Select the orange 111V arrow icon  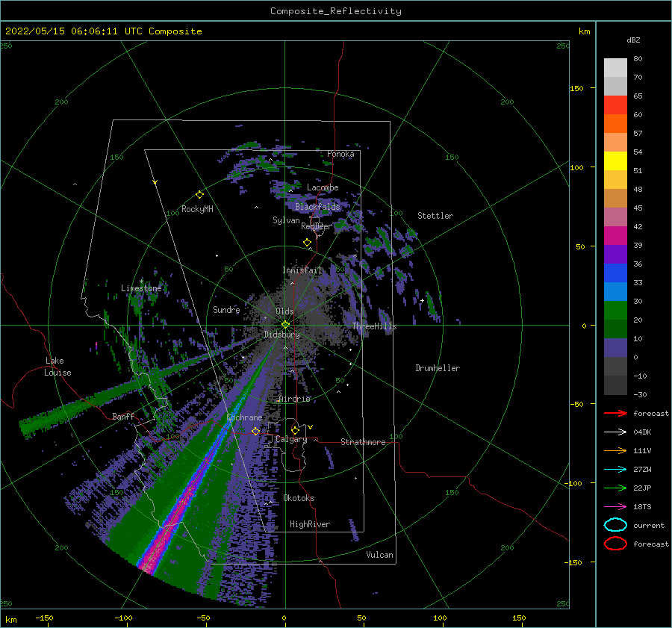(x=615, y=450)
